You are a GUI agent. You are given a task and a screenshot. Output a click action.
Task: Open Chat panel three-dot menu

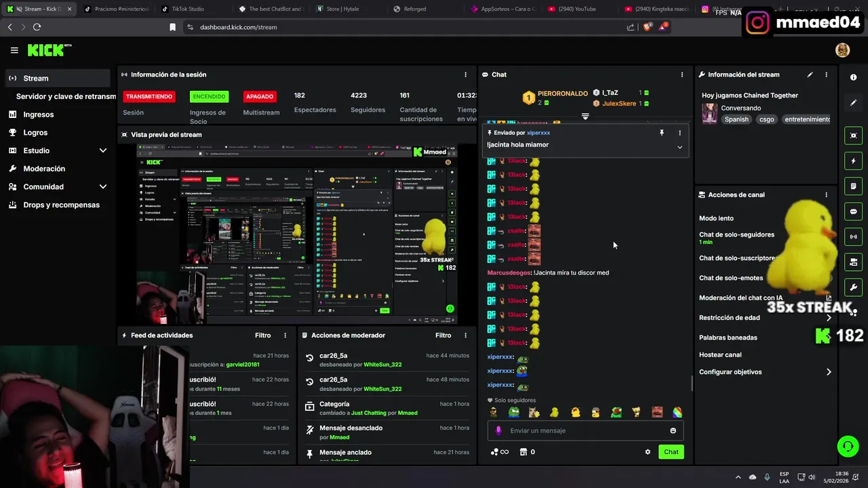tap(682, 75)
